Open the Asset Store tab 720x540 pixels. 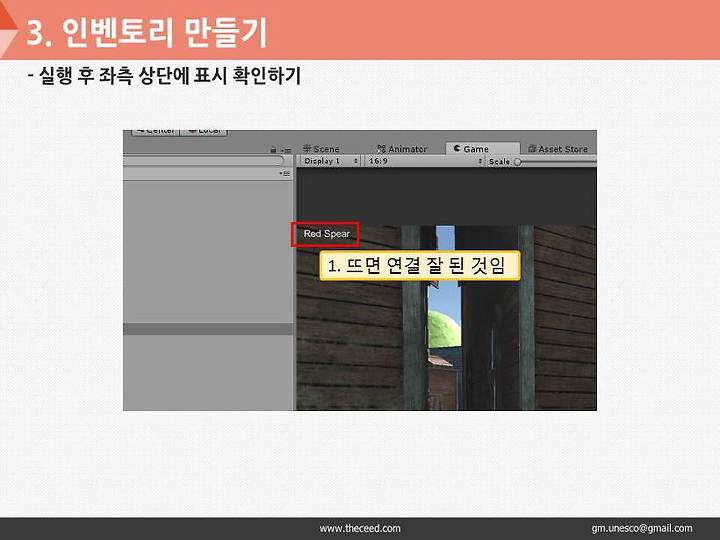pyautogui.click(x=558, y=149)
